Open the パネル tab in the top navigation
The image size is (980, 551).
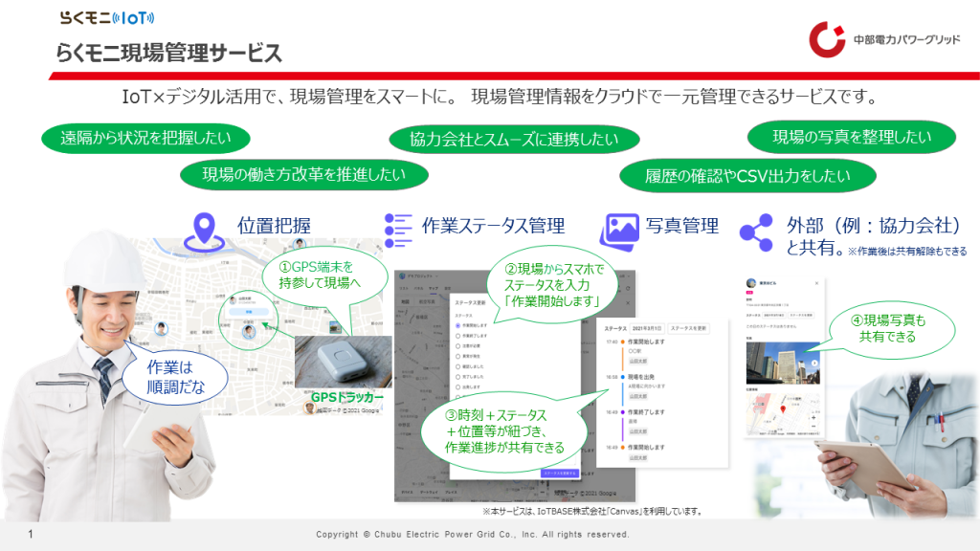419,289
